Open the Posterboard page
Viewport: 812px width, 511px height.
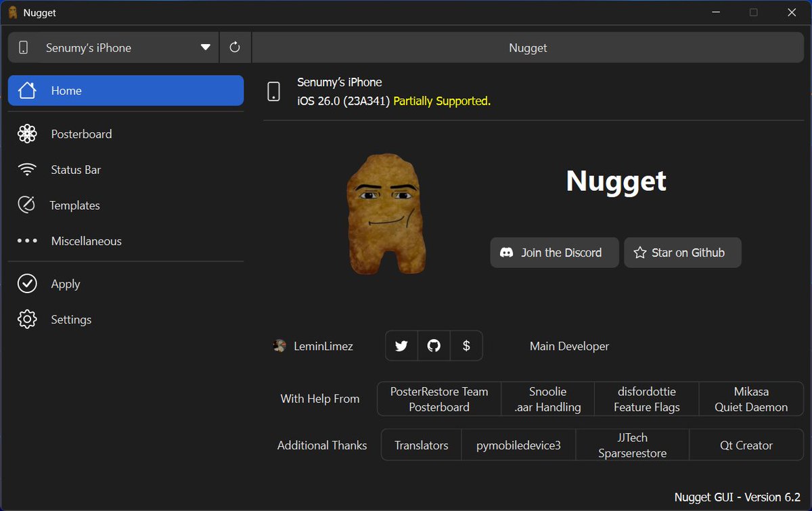(126, 134)
